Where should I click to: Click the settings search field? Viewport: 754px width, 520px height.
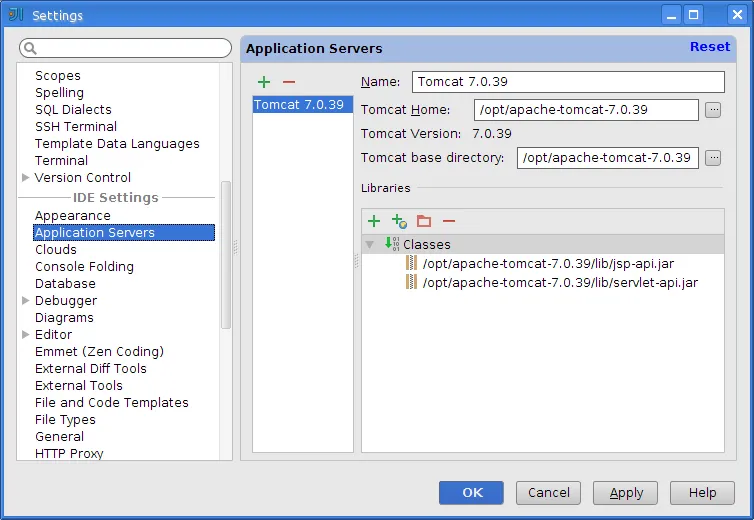click(125, 48)
